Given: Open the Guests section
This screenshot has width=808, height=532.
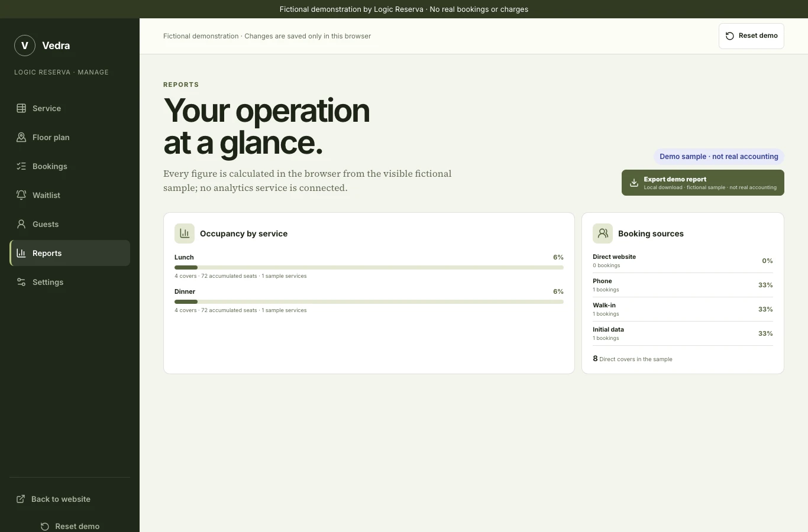Looking at the screenshot, I should coord(70,224).
